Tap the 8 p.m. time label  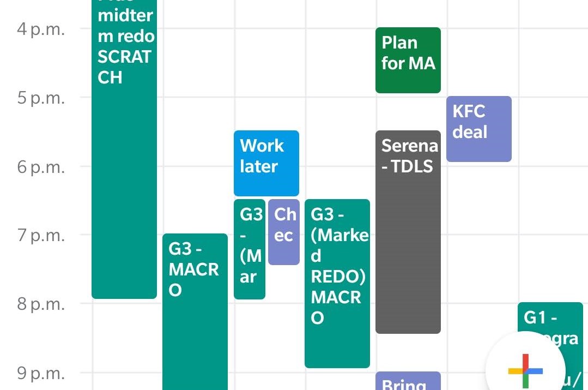(x=41, y=304)
